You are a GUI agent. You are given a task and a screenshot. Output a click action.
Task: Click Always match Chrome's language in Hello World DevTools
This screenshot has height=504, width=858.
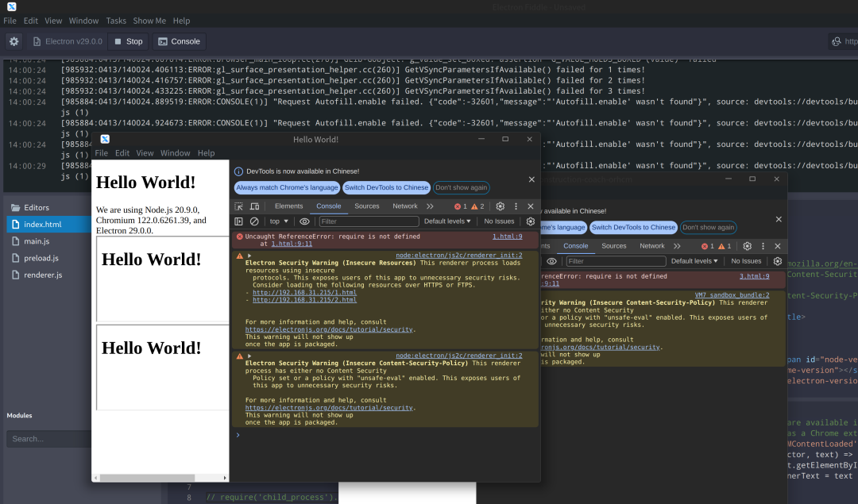click(x=287, y=187)
